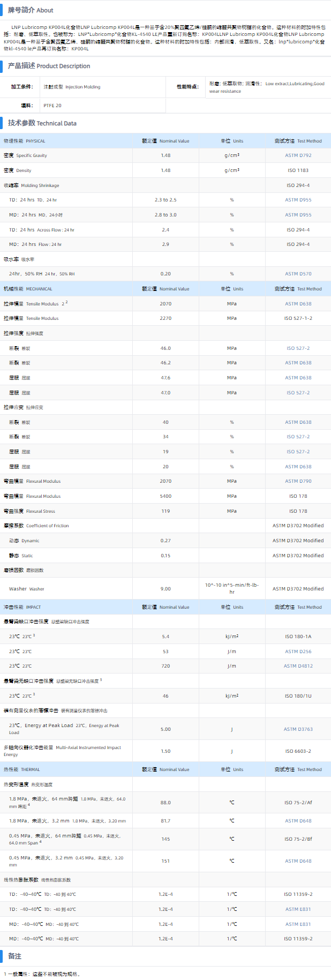The height and width of the screenshot is (980, 331).
Task: Open ASTM D955 link in MD 2.8 to 3.0 row
Action: [298, 215]
